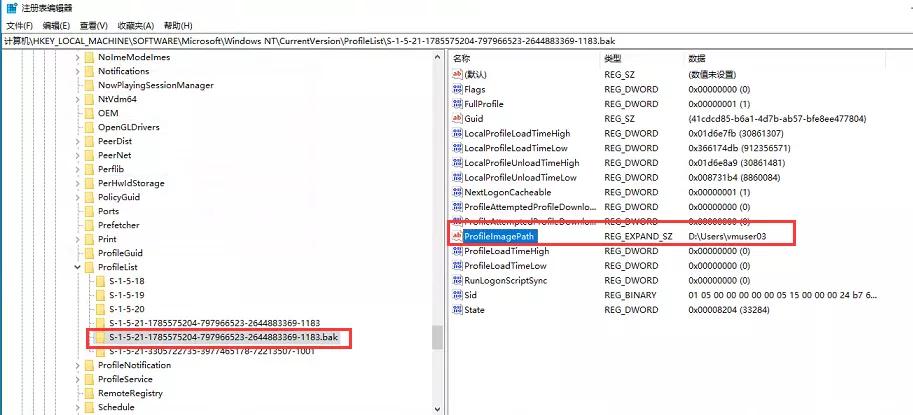This screenshot has width=913, height=415.
Task: Click the NowPlayingSessionManager folder icon
Action: tap(89, 85)
